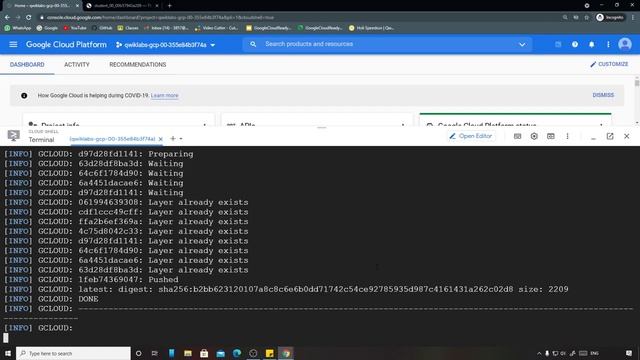The height and width of the screenshot is (360, 640).
Task: Open the Incognito profile indicator
Action: coord(610,17)
